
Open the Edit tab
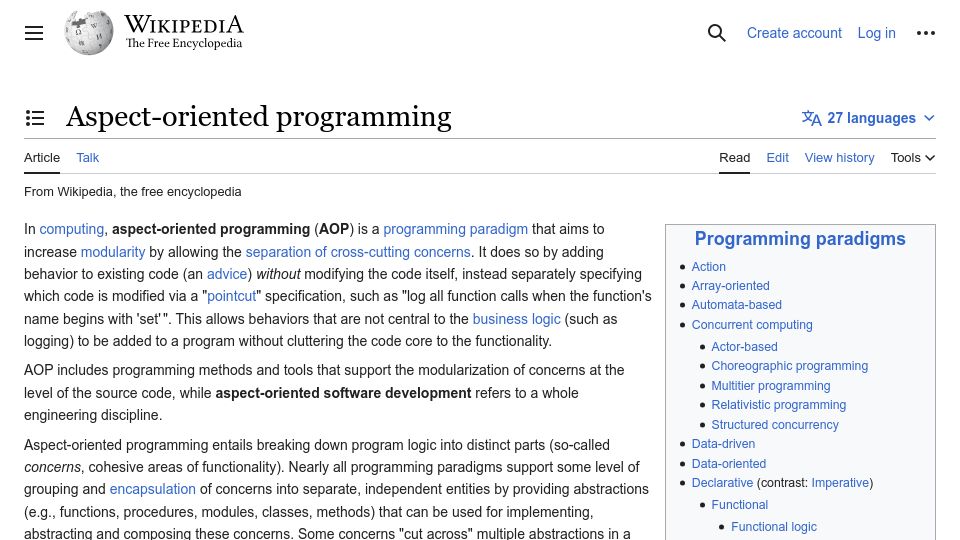[x=778, y=157]
